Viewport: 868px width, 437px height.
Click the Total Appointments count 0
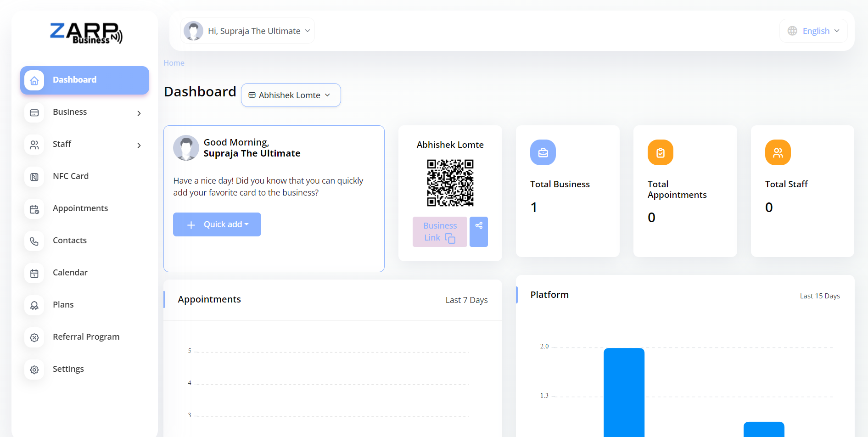651,218
